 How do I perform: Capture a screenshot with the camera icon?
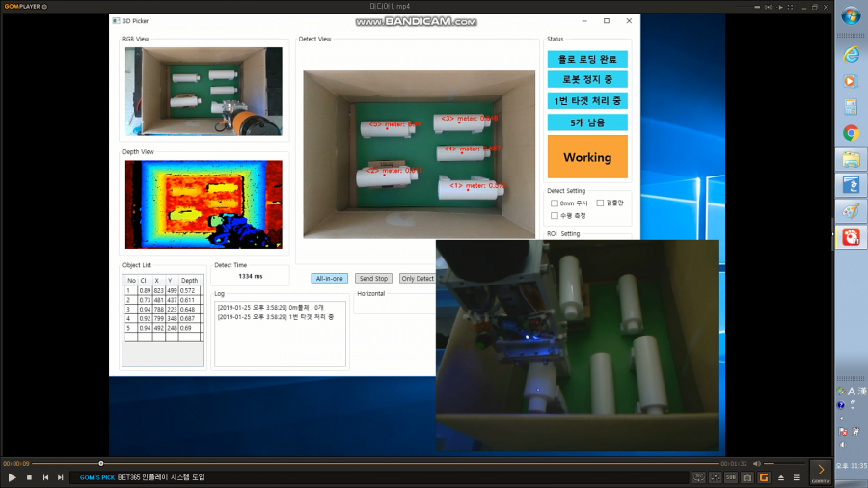click(x=747, y=477)
